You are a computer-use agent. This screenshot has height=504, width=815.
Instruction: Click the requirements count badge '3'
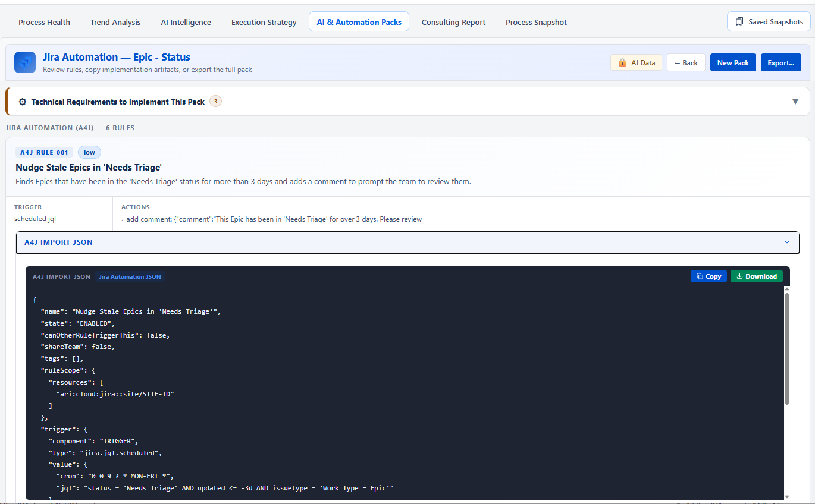click(215, 102)
